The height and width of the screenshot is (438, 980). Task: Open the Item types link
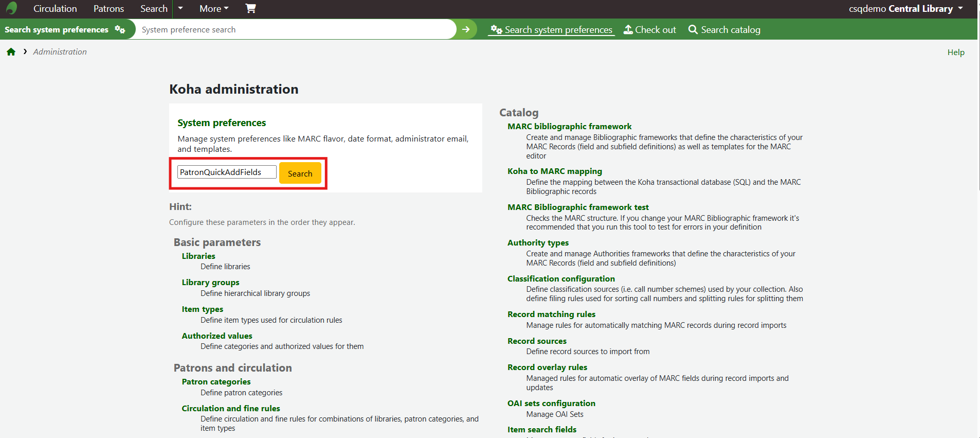point(202,309)
